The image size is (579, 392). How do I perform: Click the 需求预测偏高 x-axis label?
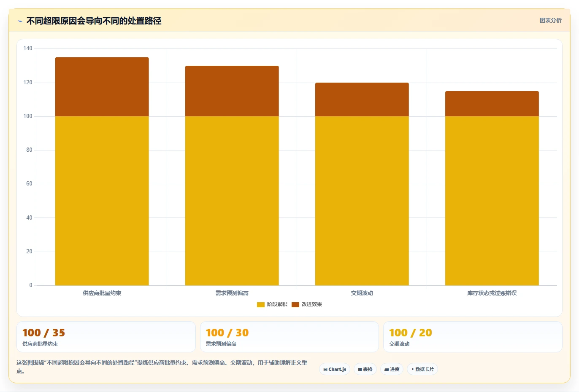[232, 293]
